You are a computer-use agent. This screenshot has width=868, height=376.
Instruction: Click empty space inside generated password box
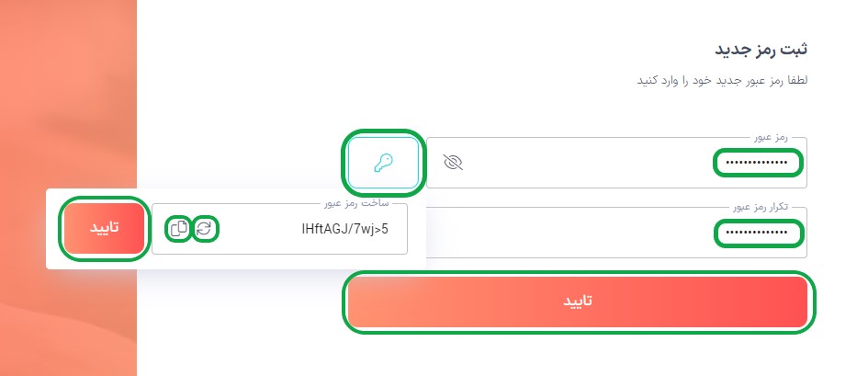(x=257, y=229)
